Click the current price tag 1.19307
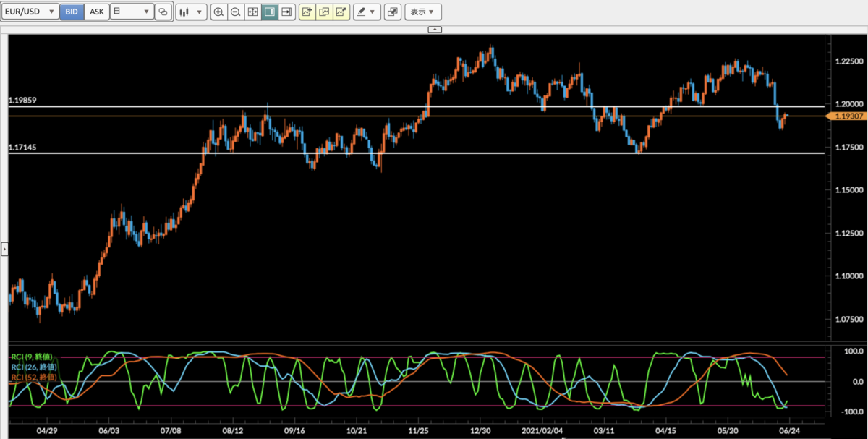This screenshot has height=439, width=868. pyautogui.click(x=846, y=116)
